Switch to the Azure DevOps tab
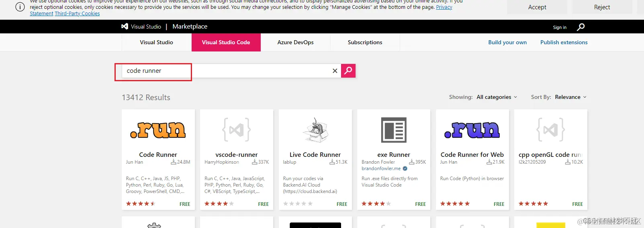644x228 pixels. point(296,42)
